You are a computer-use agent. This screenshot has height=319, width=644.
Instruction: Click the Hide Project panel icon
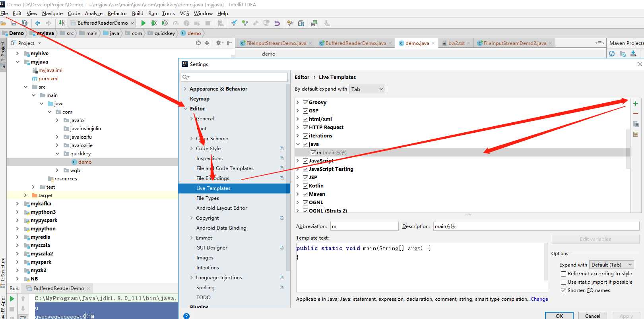pyautogui.click(x=229, y=43)
